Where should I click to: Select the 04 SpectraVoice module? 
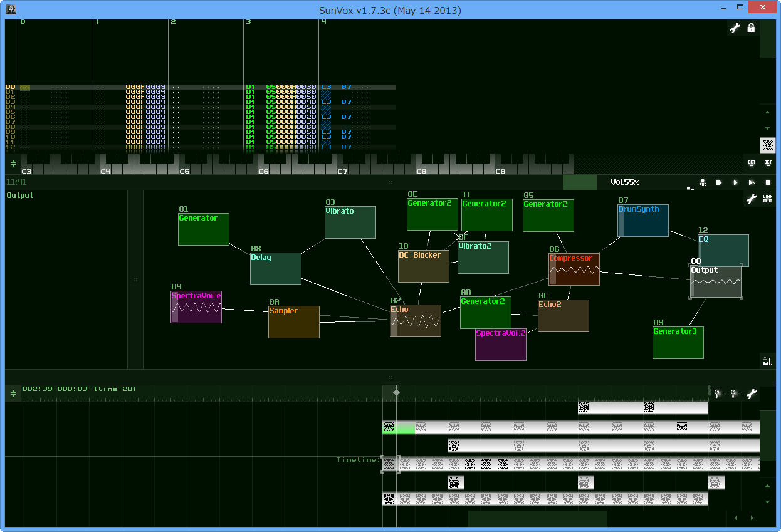[x=196, y=307]
